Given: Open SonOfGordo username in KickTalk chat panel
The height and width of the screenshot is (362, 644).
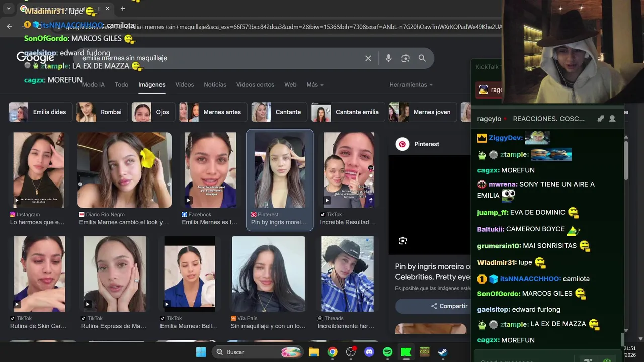Looking at the screenshot, I should coord(499,294).
